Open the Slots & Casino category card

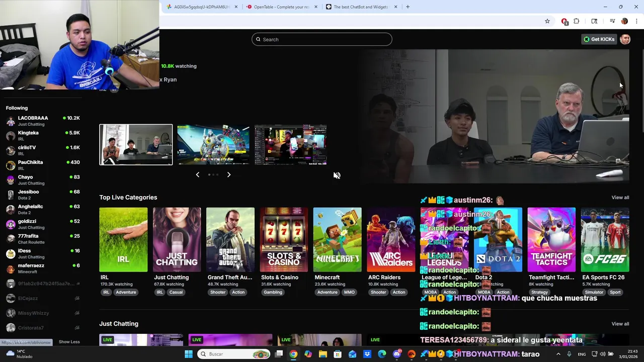[x=284, y=240]
